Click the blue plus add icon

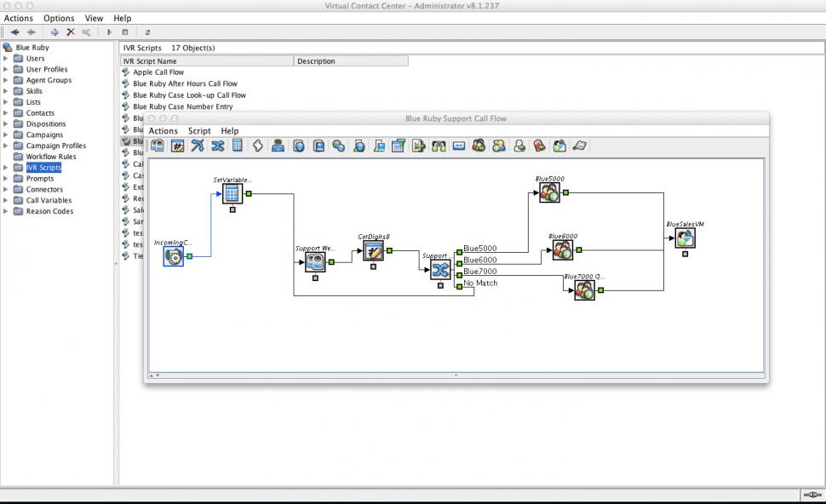[x=54, y=32]
